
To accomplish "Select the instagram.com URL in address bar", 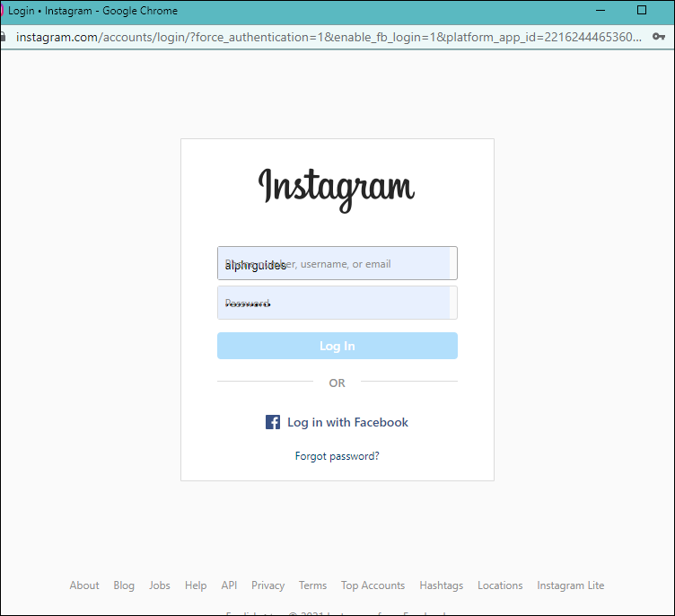I will (329, 38).
